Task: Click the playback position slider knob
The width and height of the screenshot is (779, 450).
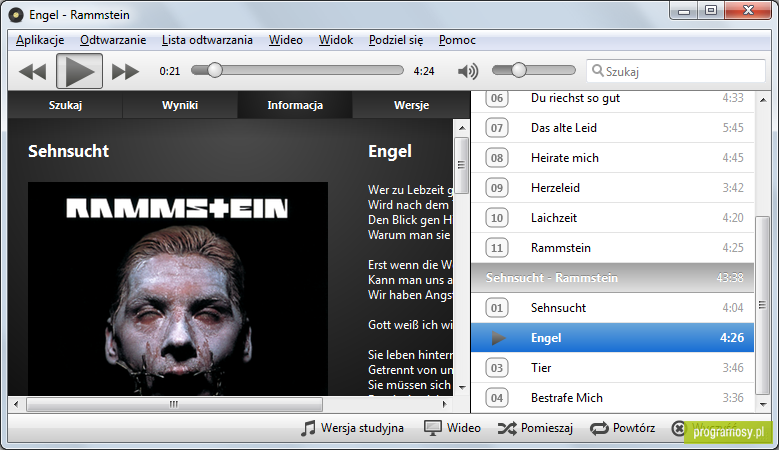Action: point(215,70)
